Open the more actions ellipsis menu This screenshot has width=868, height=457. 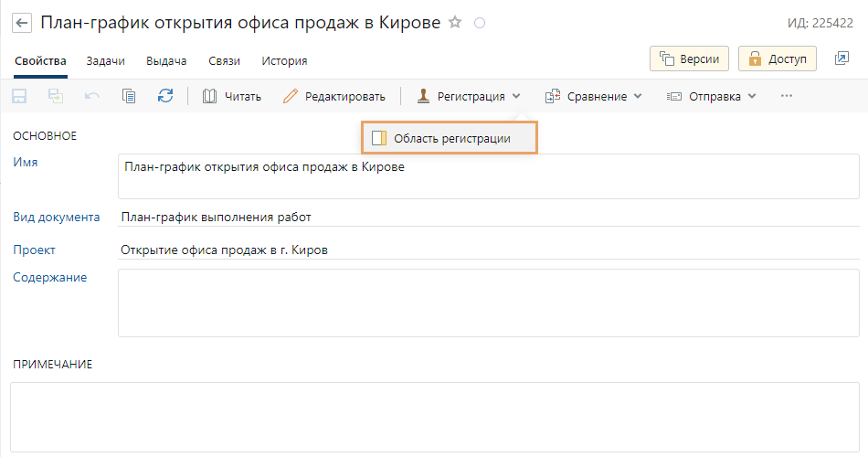(786, 96)
